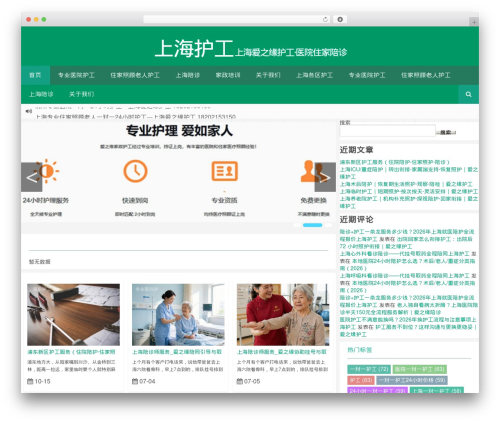The image size is (500, 423).
Task: Open the search magnifier in green navigation bar
Action: coord(468,94)
